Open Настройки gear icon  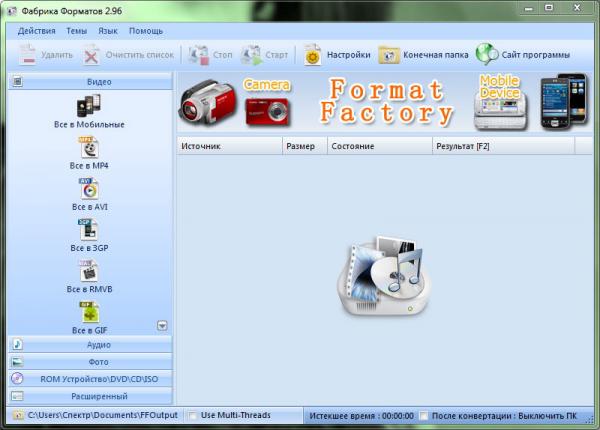pyautogui.click(x=313, y=55)
